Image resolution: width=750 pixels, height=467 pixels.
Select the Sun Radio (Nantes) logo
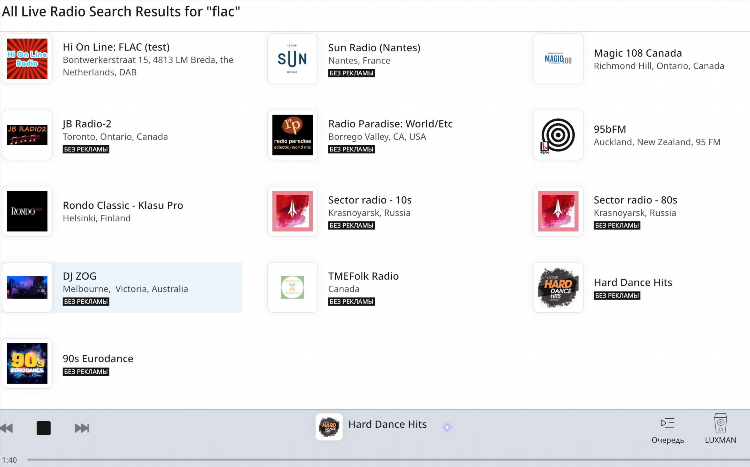coord(292,59)
